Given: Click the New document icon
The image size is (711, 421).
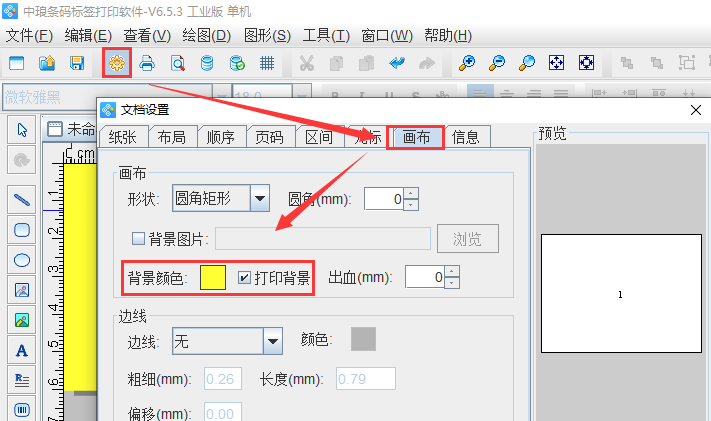Looking at the screenshot, I should coord(17,63).
